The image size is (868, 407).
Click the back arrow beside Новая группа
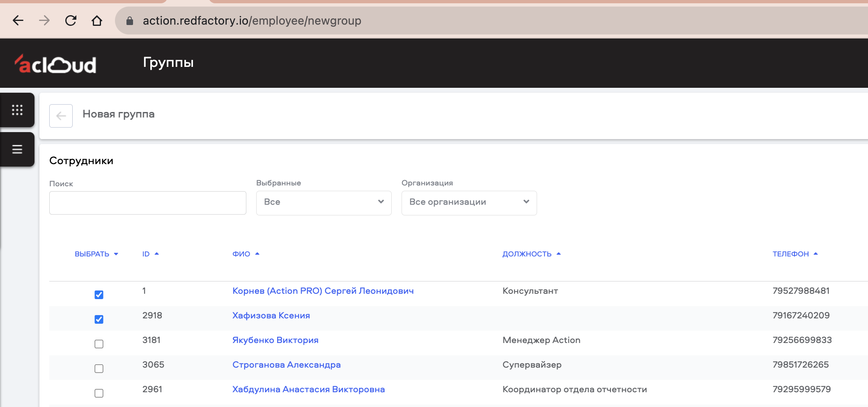pyautogui.click(x=61, y=116)
